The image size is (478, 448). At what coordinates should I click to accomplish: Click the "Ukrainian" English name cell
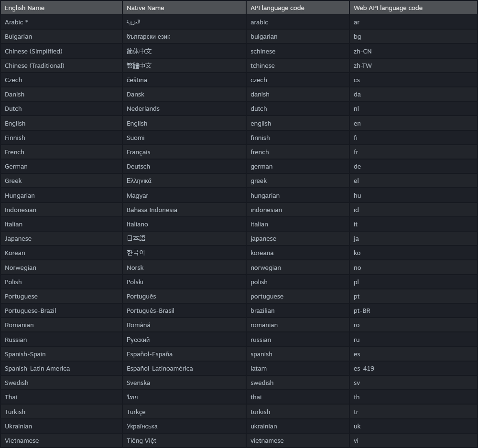pos(61,427)
